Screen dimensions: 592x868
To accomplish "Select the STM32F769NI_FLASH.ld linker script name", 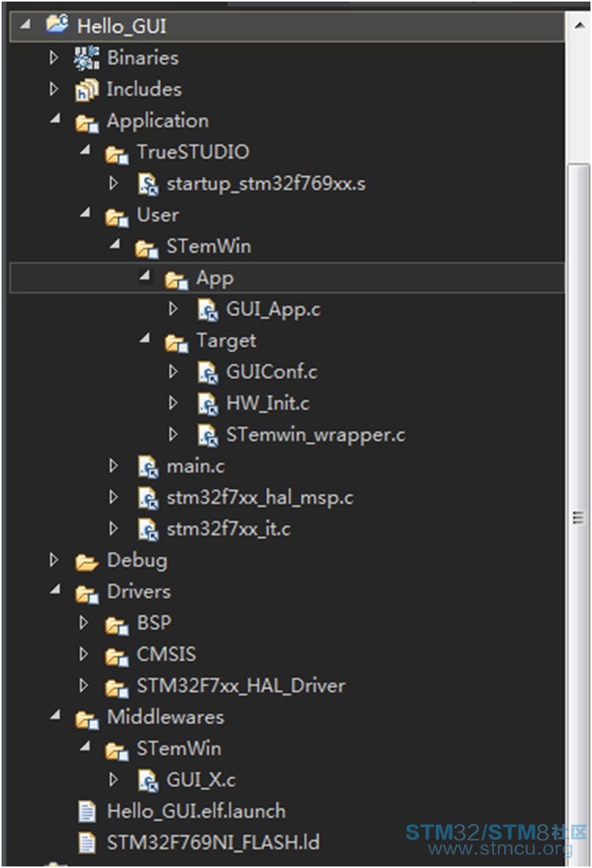I will 214,843.
